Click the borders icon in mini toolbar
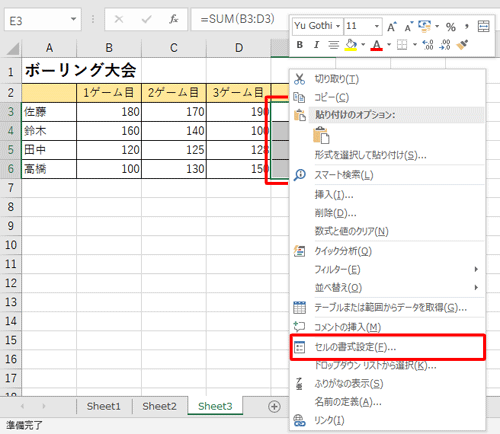Image resolution: width=500 pixels, height=434 pixels. tap(402, 45)
